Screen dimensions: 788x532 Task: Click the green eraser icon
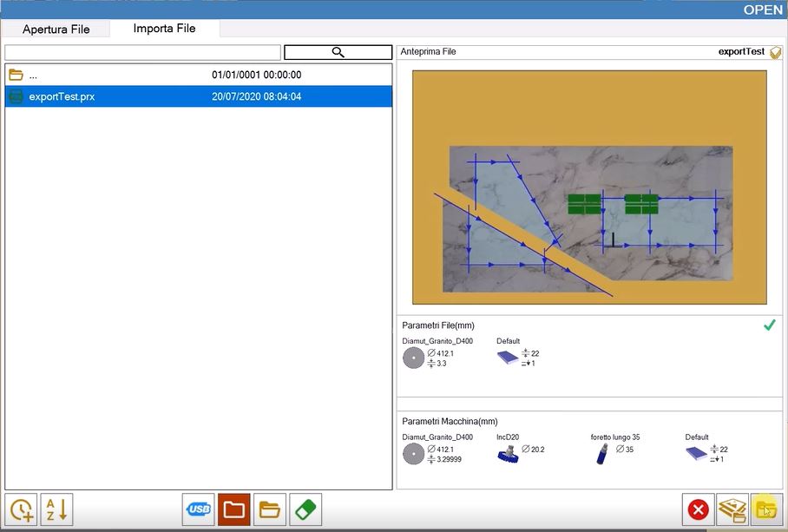point(305,509)
